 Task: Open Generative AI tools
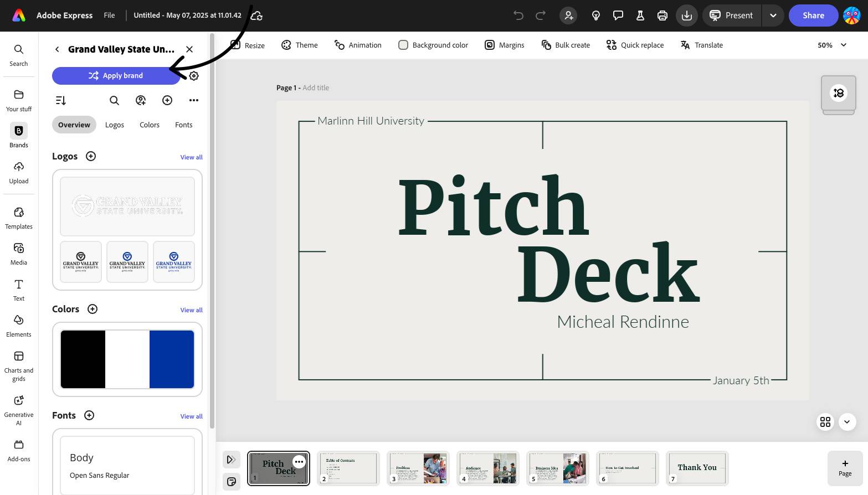point(18,409)
